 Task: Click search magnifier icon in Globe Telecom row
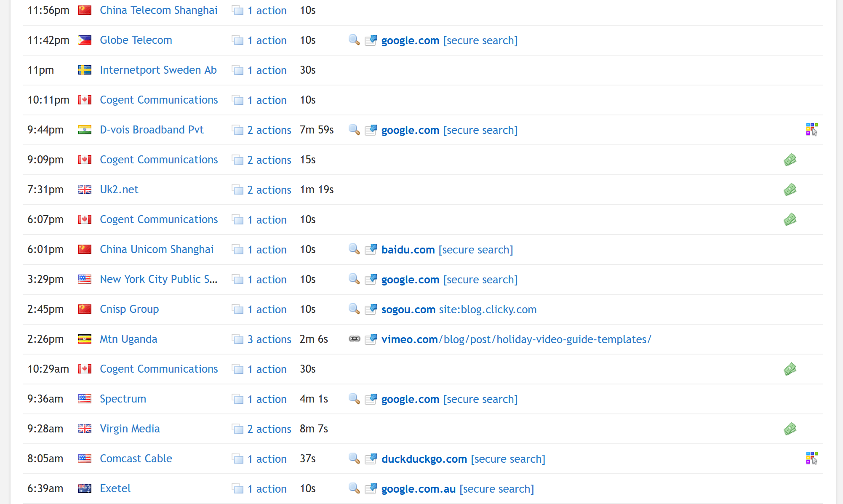[x=354, y=40]
